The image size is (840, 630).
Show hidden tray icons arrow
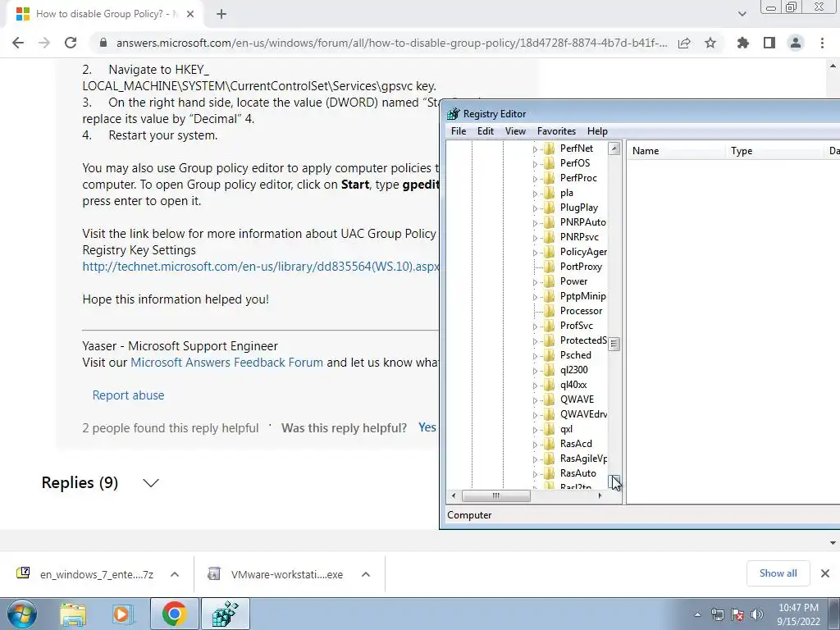coord(697,615)
